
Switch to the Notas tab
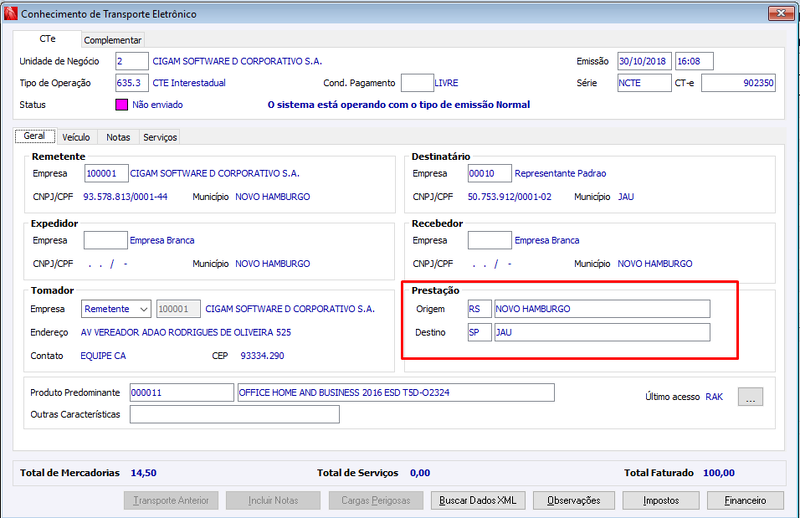tap(118, 137)
